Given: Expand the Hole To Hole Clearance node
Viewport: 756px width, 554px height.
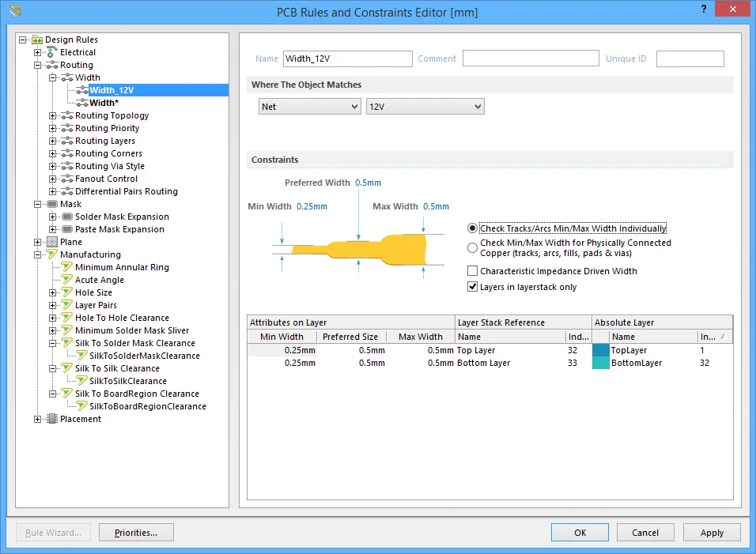Looking at the screenshot, I should pyautogui.click(x=52, y=318).
